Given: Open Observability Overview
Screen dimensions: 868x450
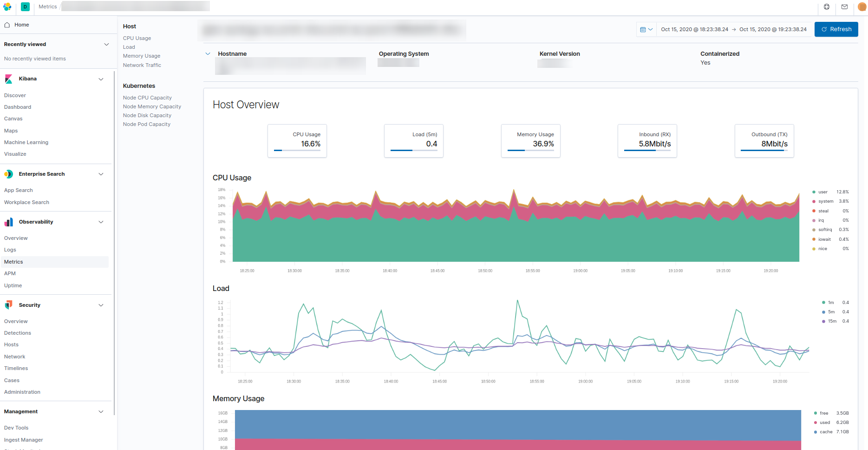Looking at the screenshot, I should 16,238.
